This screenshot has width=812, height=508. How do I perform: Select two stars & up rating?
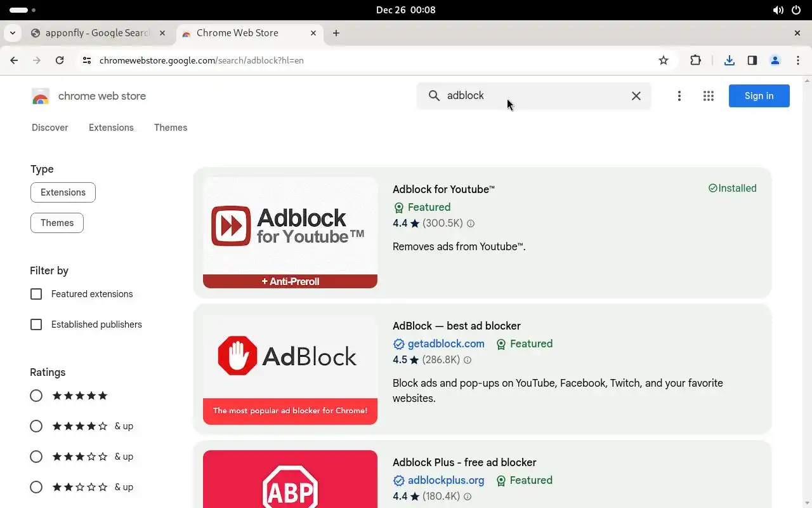click(x=36, y=487)
